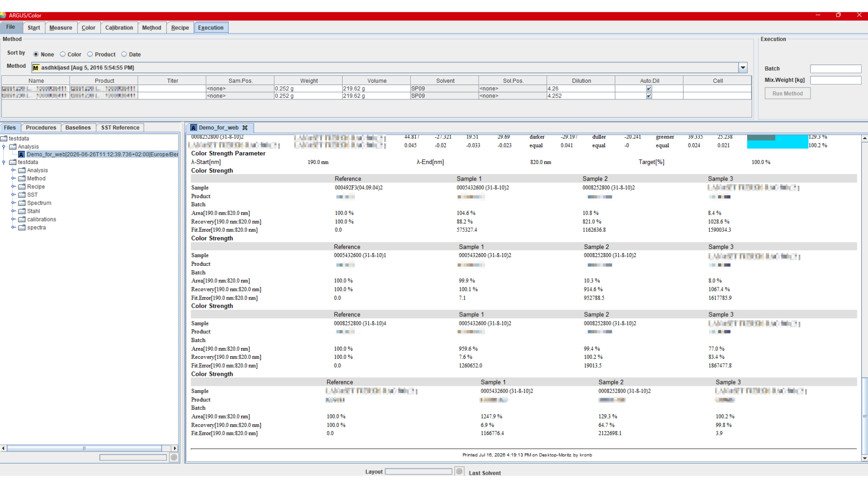
Task: Switch to the Method ribbon tab
Action: tap(151, 28)
